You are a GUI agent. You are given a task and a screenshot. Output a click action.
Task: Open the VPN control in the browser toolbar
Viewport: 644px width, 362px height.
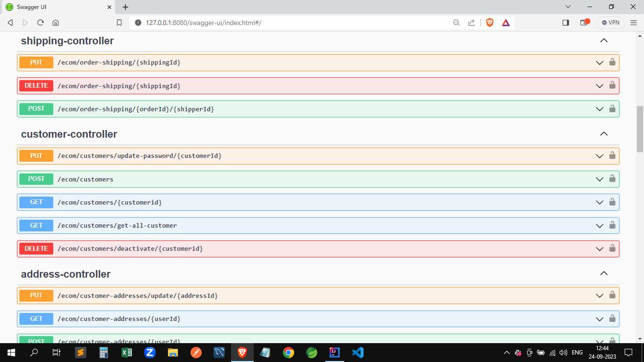[611, 22]
